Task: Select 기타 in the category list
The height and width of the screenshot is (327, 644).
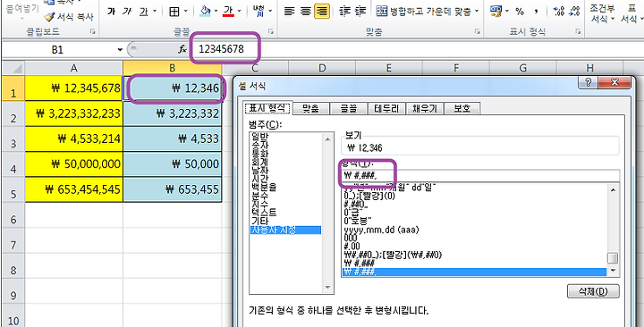Action: [259, 221]
